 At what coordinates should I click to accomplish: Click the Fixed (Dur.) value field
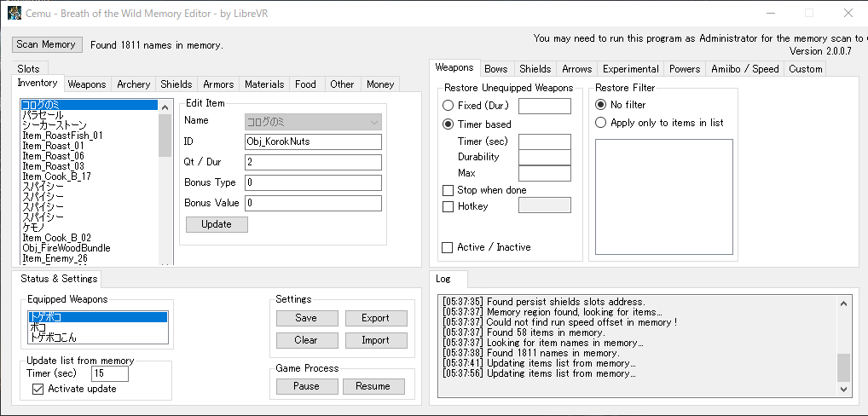coord(544,106)
